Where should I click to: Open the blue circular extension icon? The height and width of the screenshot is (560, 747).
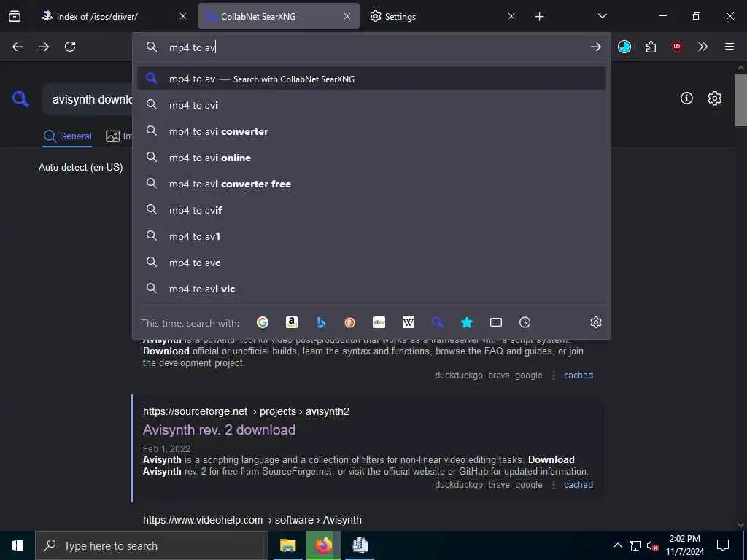624,47
